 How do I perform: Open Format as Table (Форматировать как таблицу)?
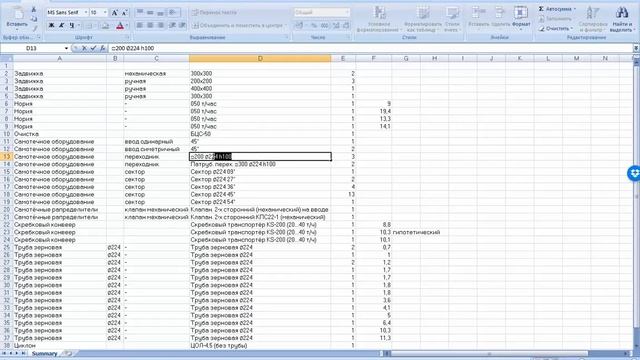[423, 19]
